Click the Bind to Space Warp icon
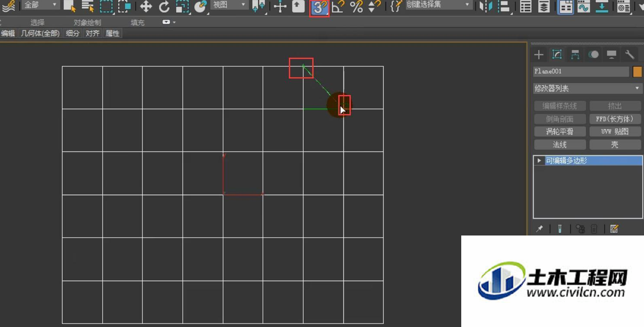This screenshot has height=327, width=644. click(x=9, y=6)
